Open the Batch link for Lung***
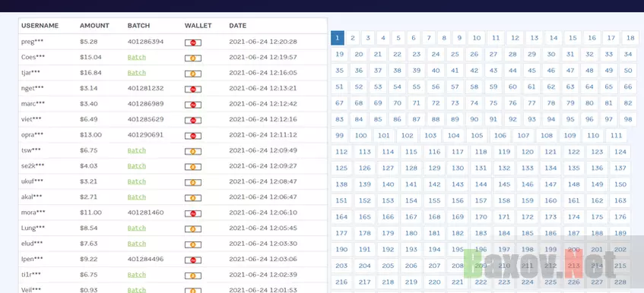The height and width of the screenshot is (293, 644). pyautogui.click(x=136, y=228)
